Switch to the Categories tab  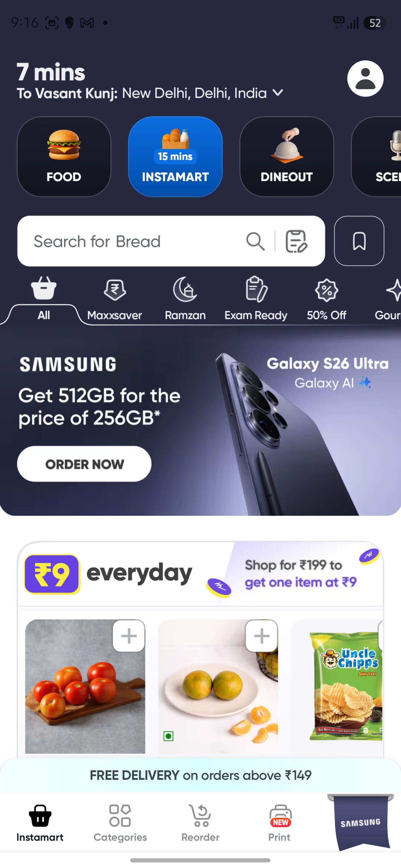coord(120,823)
